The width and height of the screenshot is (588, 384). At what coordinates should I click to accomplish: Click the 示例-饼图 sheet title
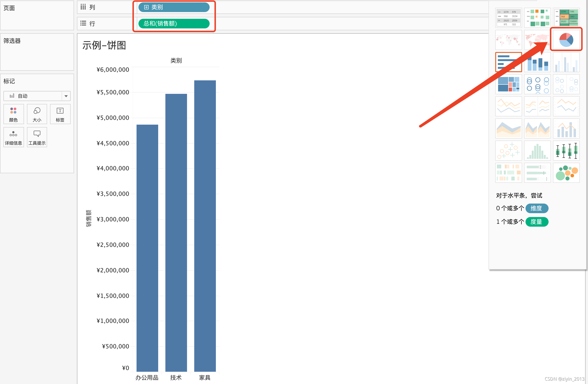(104, 45)
